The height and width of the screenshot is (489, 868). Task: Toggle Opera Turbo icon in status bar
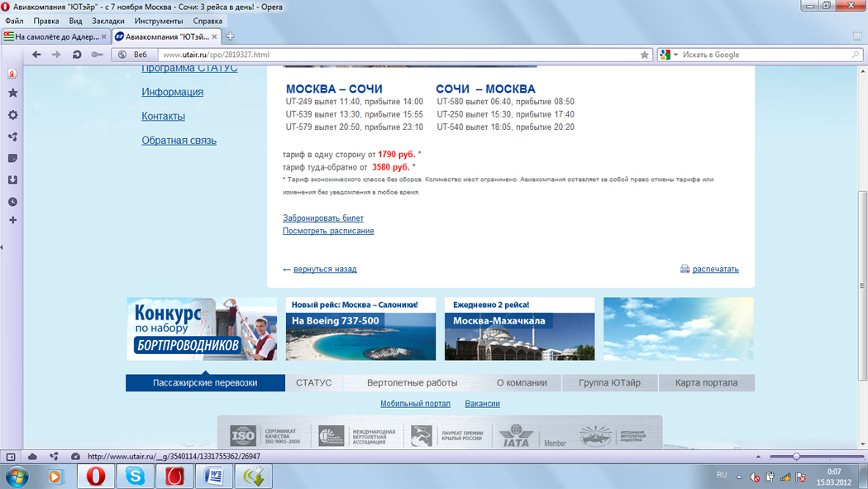tap(75, 457)
